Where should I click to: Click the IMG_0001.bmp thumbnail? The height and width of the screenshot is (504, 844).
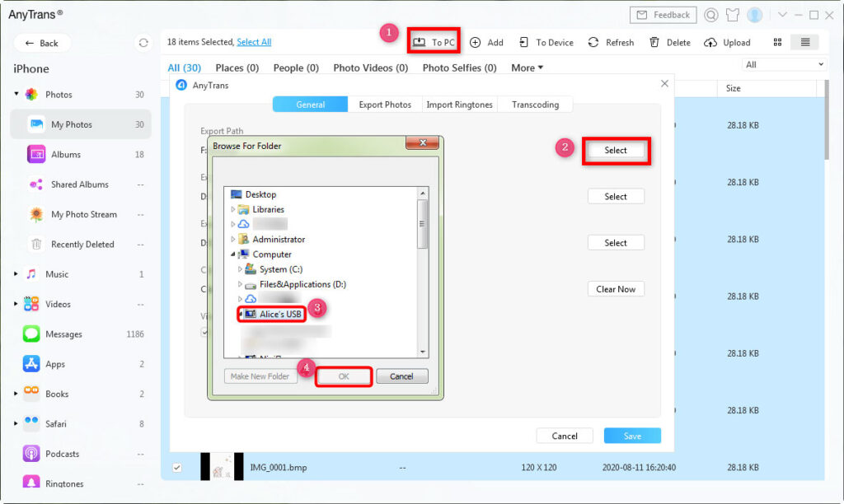click(x=222, y=466)
